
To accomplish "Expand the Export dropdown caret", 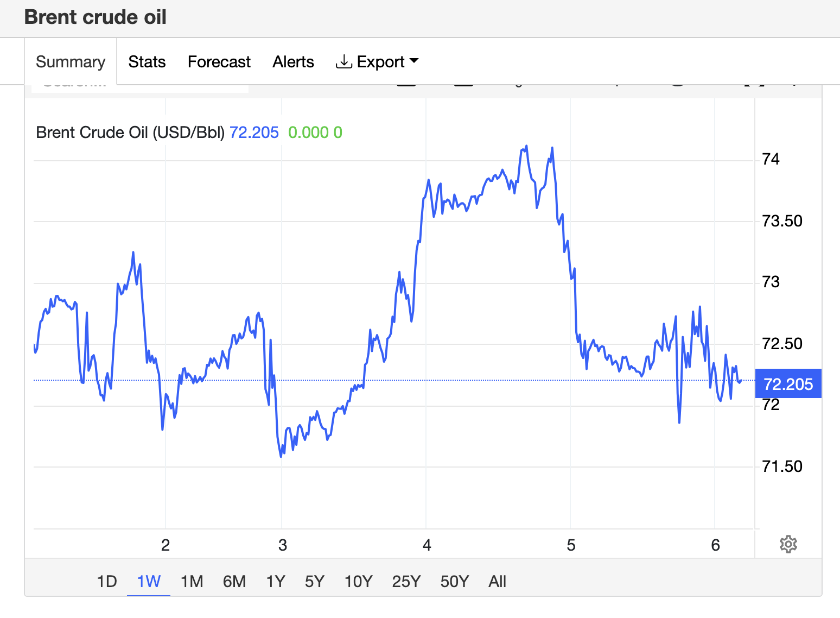I will (414, 61).
